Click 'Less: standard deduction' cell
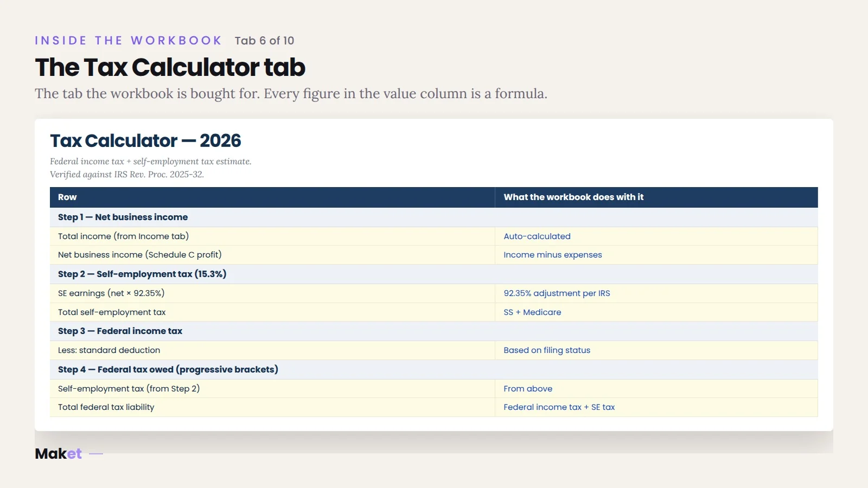 (x=272, y=350)
